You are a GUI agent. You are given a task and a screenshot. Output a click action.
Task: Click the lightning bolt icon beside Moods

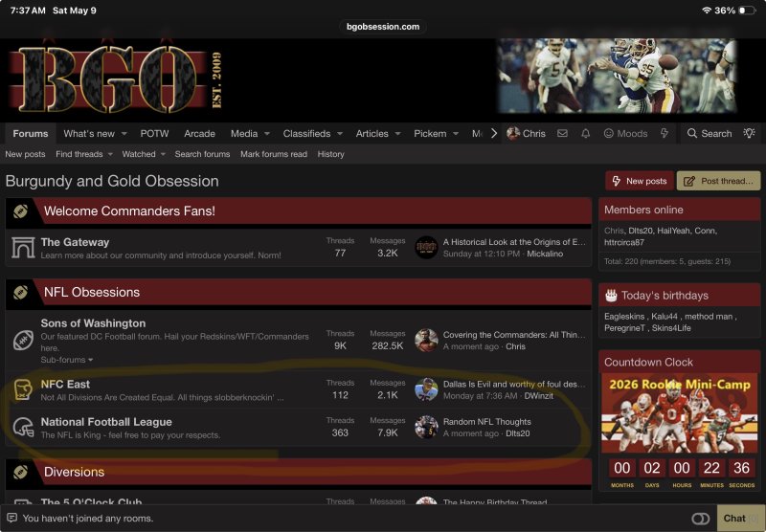click(x=665, y=133)
